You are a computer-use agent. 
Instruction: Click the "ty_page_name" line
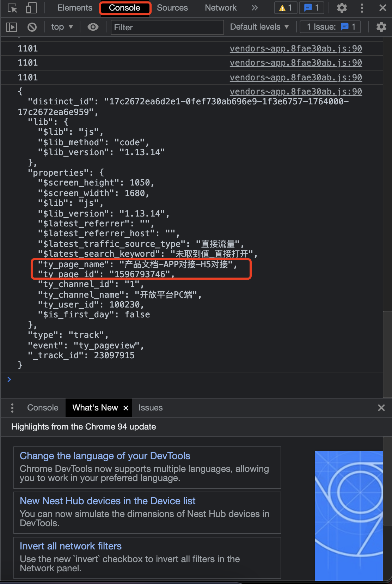138,264
